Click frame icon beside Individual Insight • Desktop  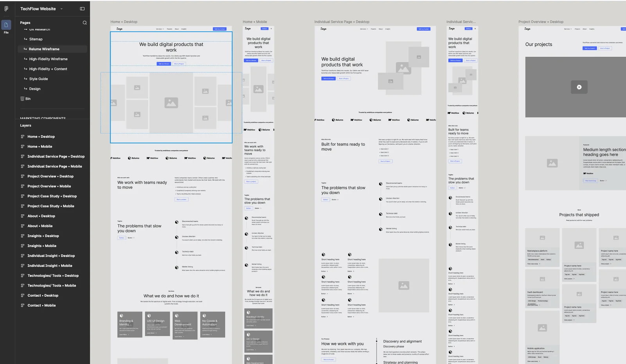[23, 256]
